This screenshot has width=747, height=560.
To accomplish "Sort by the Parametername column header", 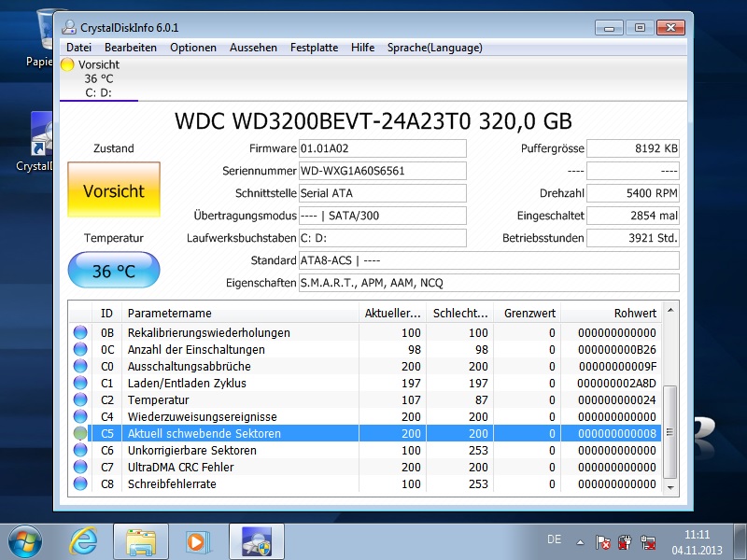I will pyautogui.click(x=240, y=313).
